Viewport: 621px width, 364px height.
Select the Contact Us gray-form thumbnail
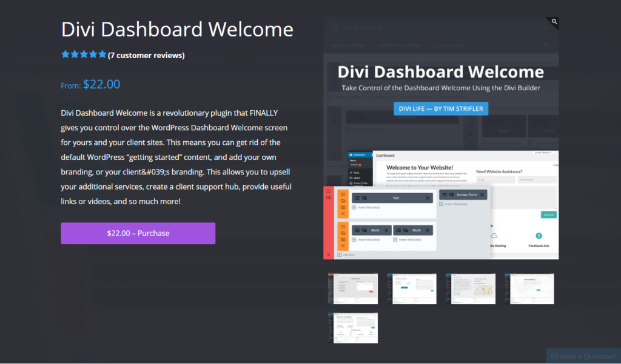(x=352, y=288)
